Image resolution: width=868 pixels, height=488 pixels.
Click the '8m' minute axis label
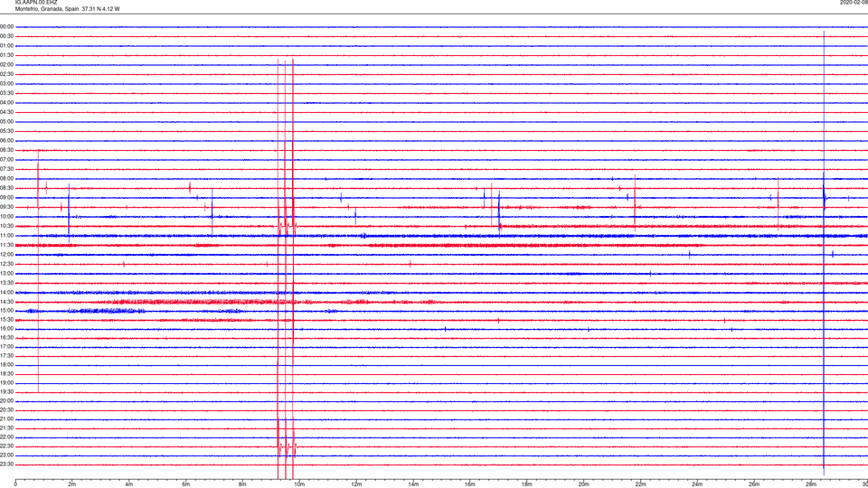point(242,484)
